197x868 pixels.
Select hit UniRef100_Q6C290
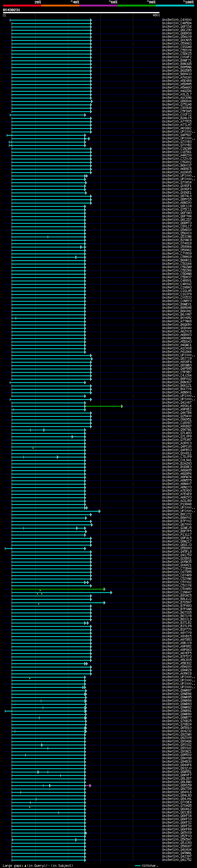pos(177,30)
